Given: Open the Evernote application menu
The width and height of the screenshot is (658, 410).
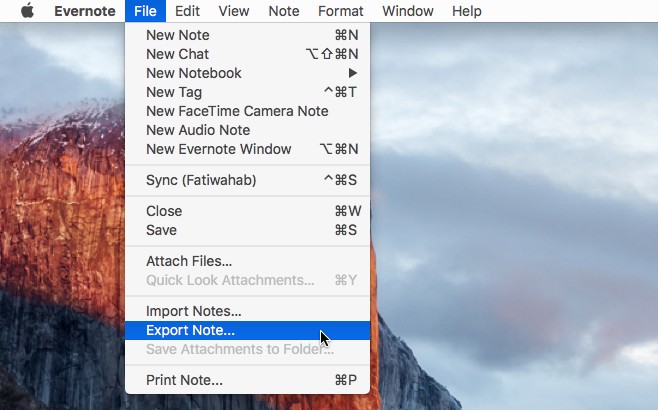Looking at the screenshot, I should click(x=85, y=11).
